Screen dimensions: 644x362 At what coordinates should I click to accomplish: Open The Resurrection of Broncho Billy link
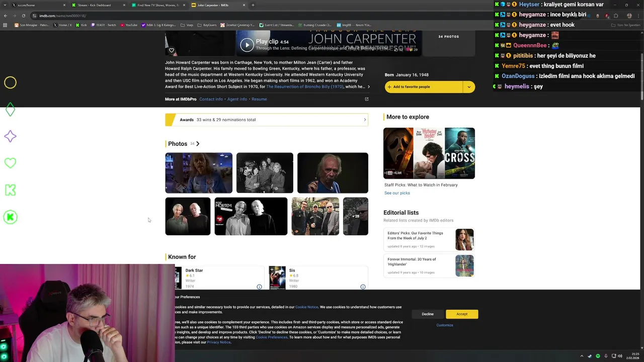click(x=305, y=86)
